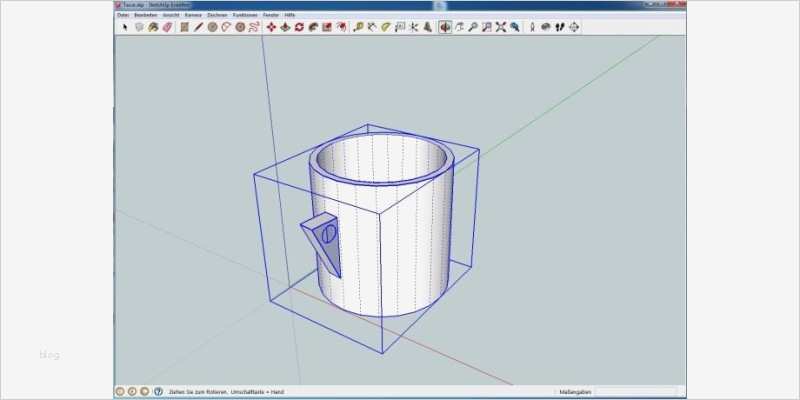Image resolution: width=800 pixels, height=400 pixels.
Task: Pick the Section Plane tool
Action: click(574, 27)
